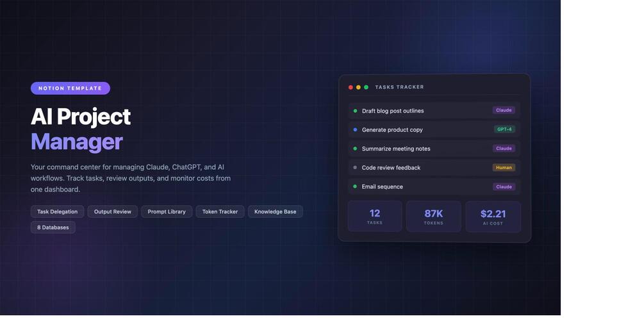Screen dimensions: 644x328
Task: Select the Output Review tag
Action: 113,212
